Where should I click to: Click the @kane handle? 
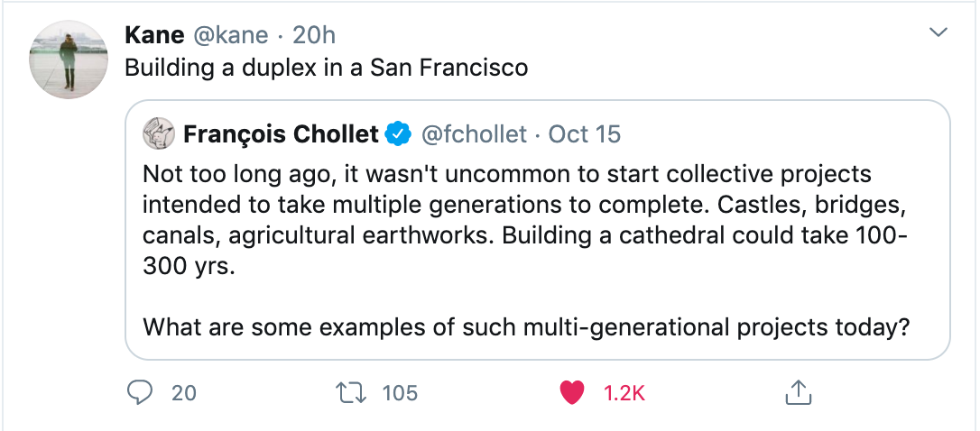(230, 34)
